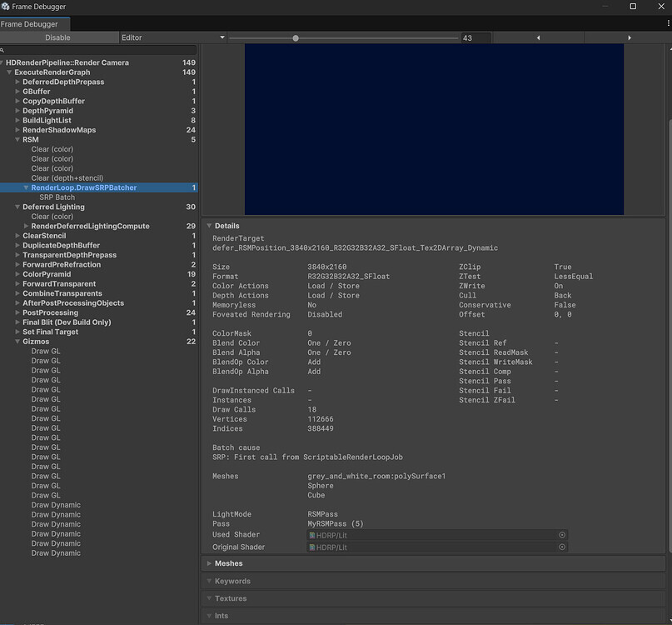Click the Frame Debugger window icon in titlebar

click(7, 7)
